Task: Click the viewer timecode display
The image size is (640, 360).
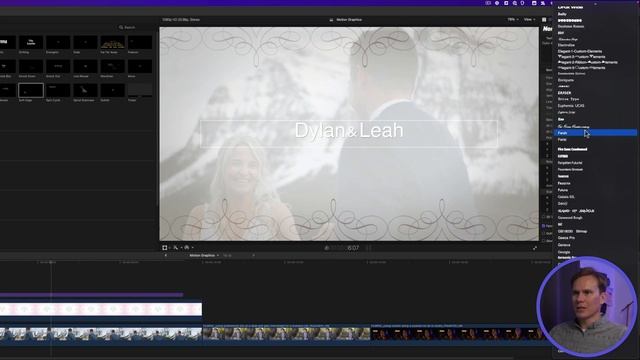Action: tap(345, 248)
